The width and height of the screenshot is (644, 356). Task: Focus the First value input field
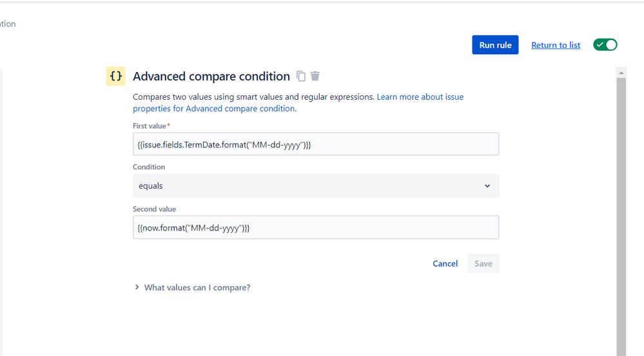click(316, 144)
